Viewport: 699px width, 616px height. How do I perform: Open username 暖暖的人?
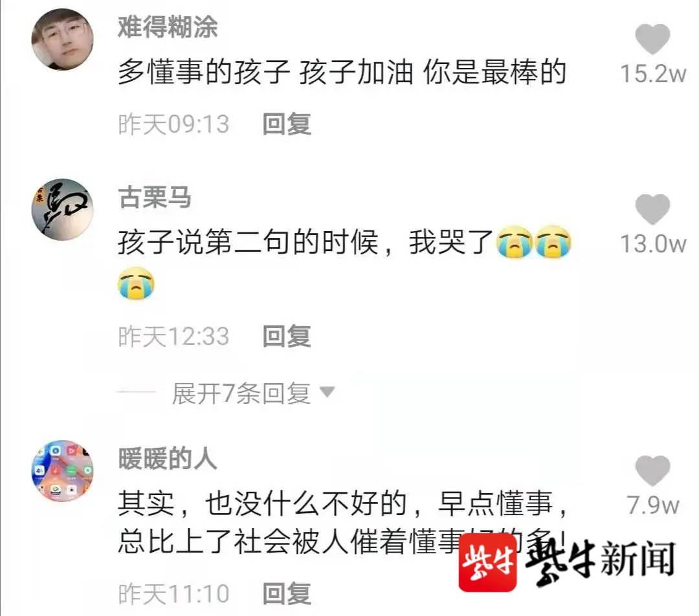(x=168, y=458)
